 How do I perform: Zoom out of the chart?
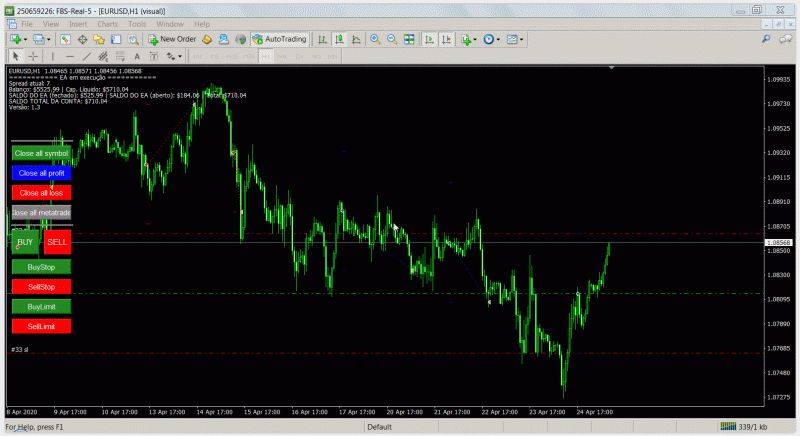click(391, 39)
